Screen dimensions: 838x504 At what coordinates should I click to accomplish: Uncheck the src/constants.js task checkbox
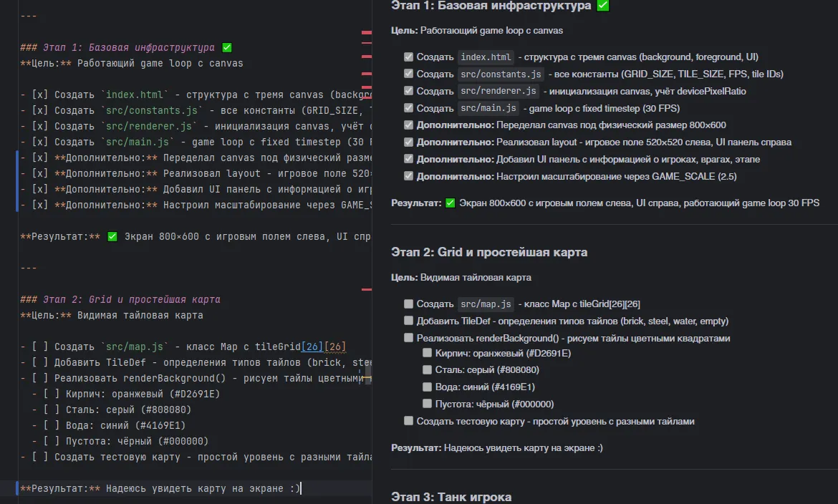[x=408, y=74]
